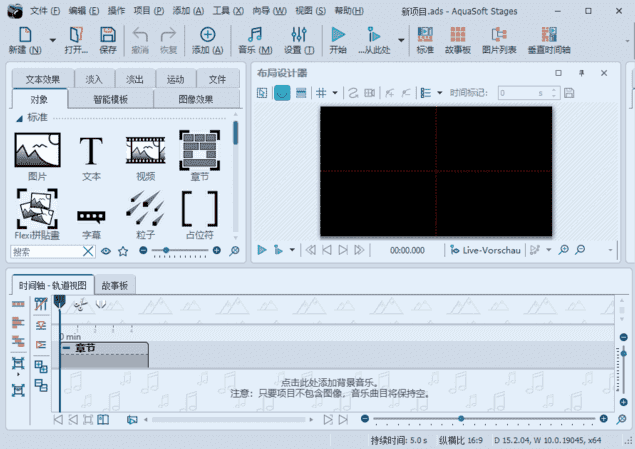Open the 工具 (X) menu
This screenshot has height=449, width=635.
[x=228, y=11]
